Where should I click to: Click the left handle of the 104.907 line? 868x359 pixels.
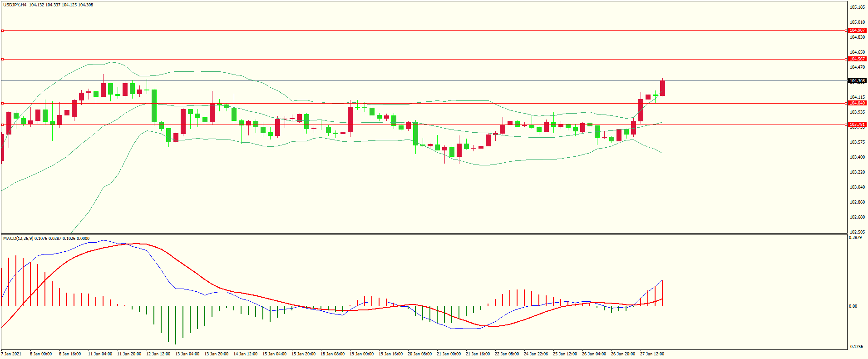point(2,30)
